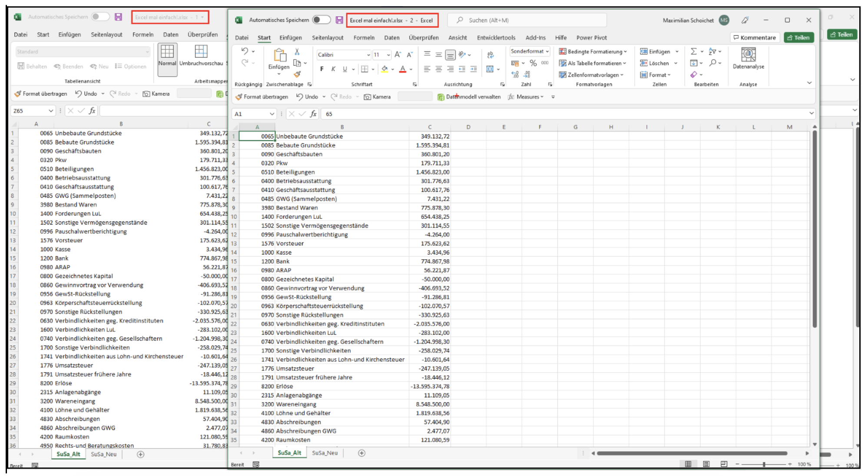The image size is (868, 476).
Task: Switch to page layout view icon in status bar
Action: (x=706, y=464)
